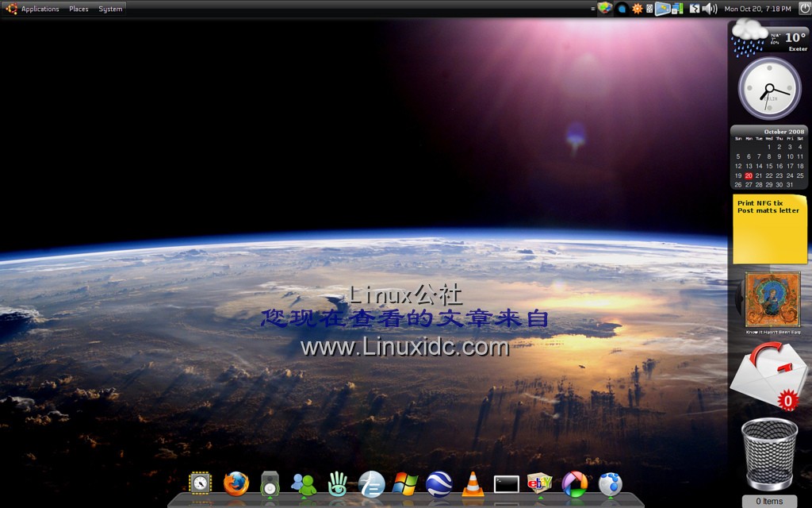Select date 1 in the calendar
812x508 pixels.
click(769, 147)
